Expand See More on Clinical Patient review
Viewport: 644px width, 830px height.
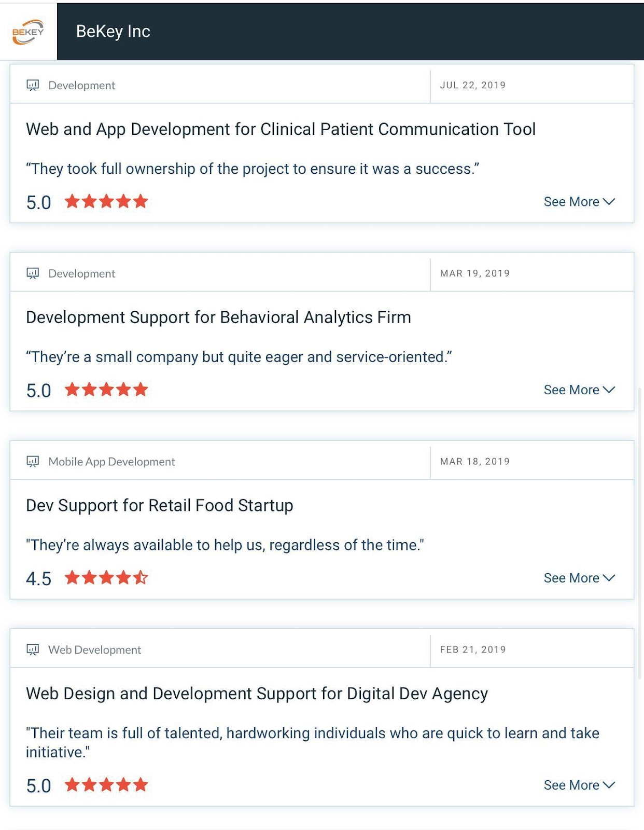pos(579,202)
